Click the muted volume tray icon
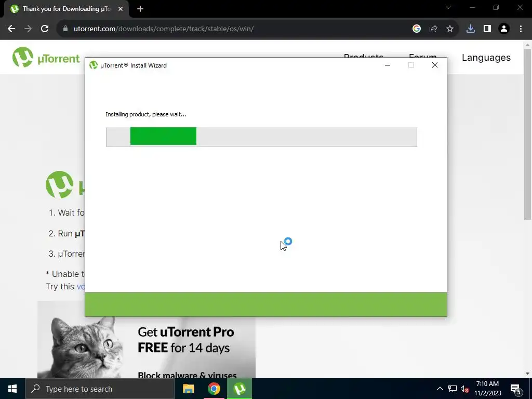 coord(465,389)
